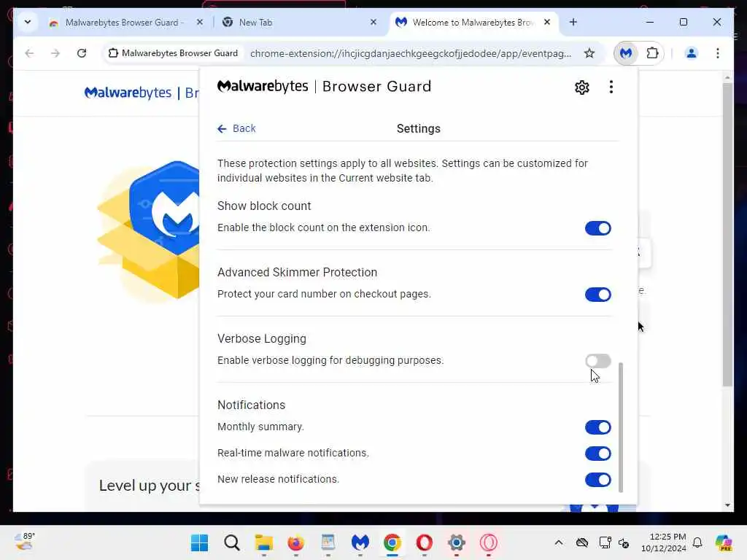This screenshot has height=560, width=747.
Task: Open the Malwarebytes app in taskbar
Action: (360, 542)
